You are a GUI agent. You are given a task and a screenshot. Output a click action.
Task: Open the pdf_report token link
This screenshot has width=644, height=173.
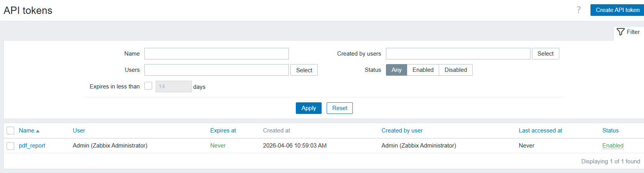(x=32, y=146)
